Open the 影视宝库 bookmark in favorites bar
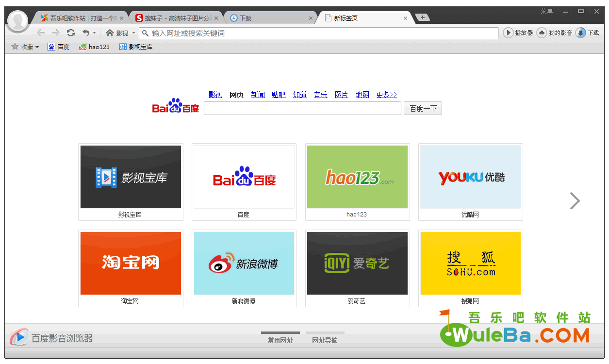 (136, 47)
